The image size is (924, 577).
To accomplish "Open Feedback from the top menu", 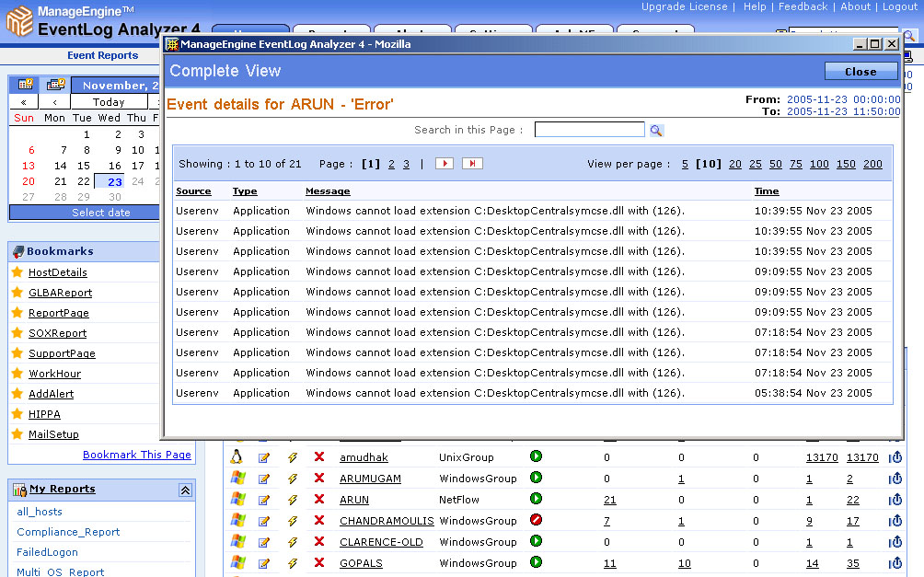I will pos(803,6).
